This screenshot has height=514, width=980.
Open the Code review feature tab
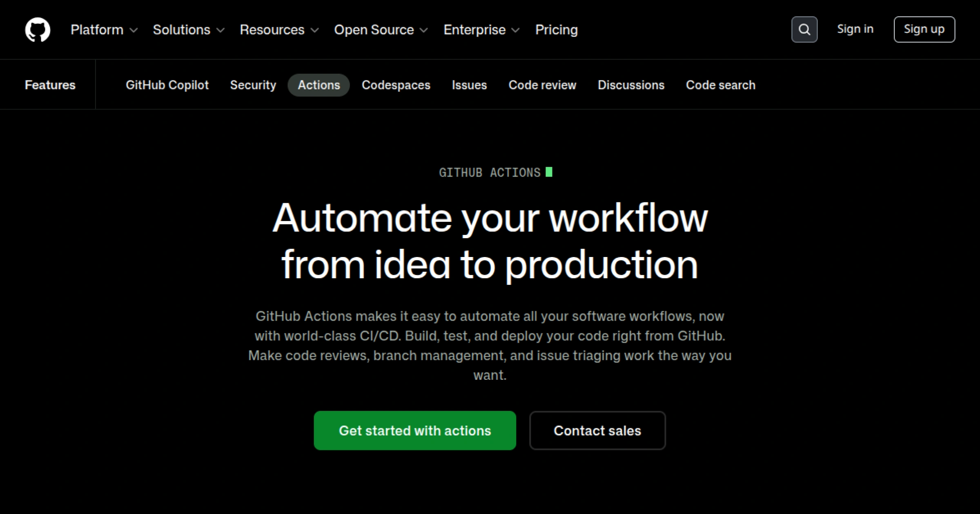(542, 85)
